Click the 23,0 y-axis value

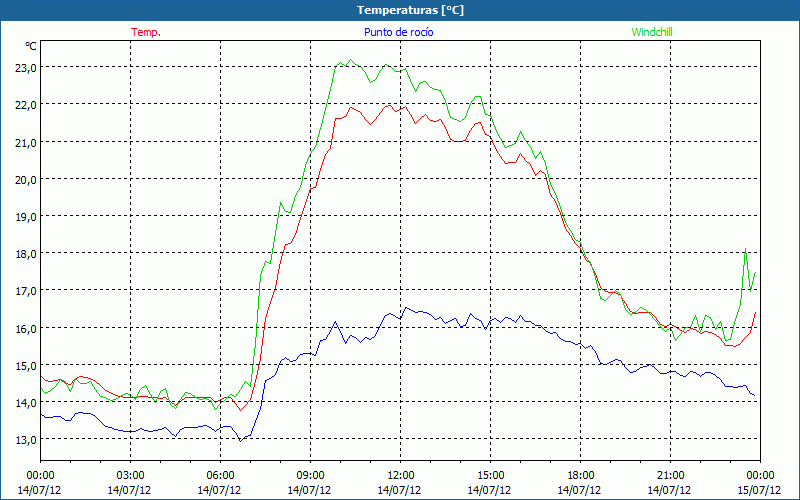pos(25,68)
